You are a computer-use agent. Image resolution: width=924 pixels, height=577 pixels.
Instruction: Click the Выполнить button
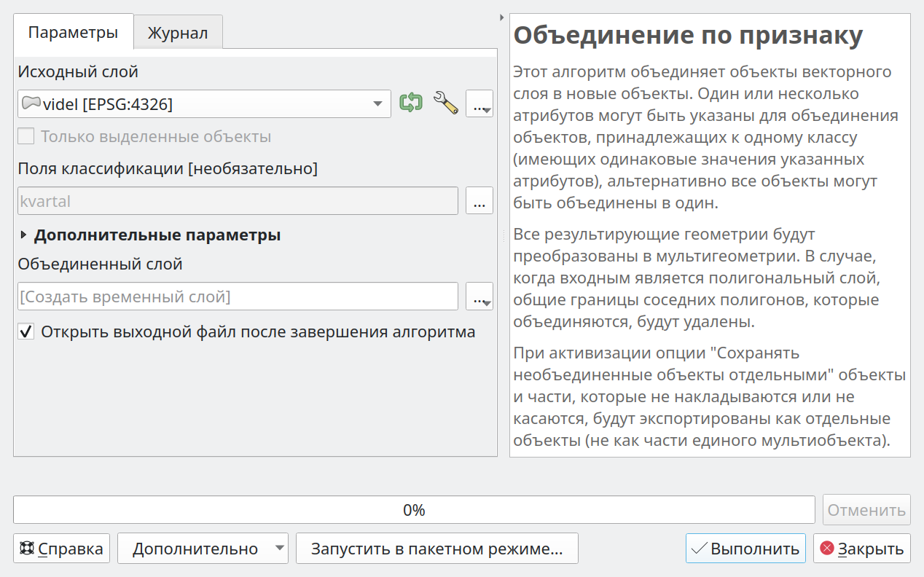(745, 549)
